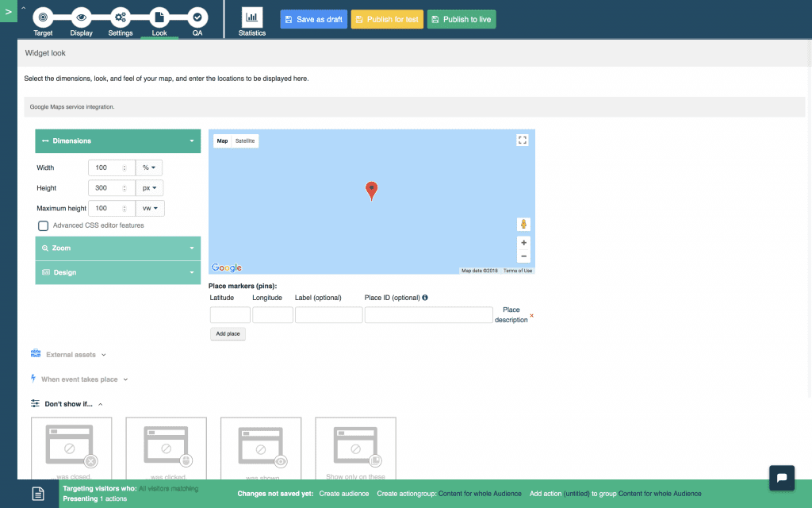Open the Settings gears step
This screenshot has width=812, height=508.
click(x=121, y=17)
